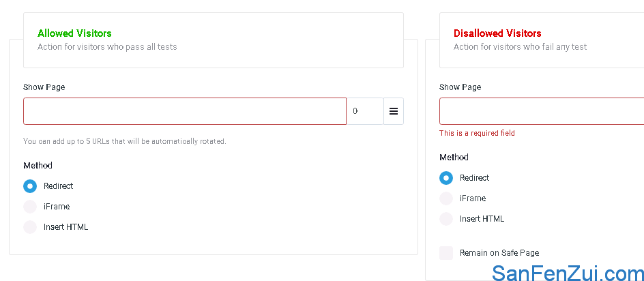Choose iFrame method for Disallowed Visitors
Screen dimensions: 644x281
(x=446, y=198)
